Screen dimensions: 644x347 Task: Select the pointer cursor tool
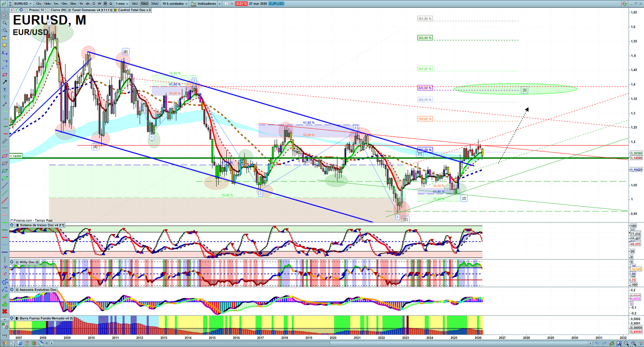[4, 16]
